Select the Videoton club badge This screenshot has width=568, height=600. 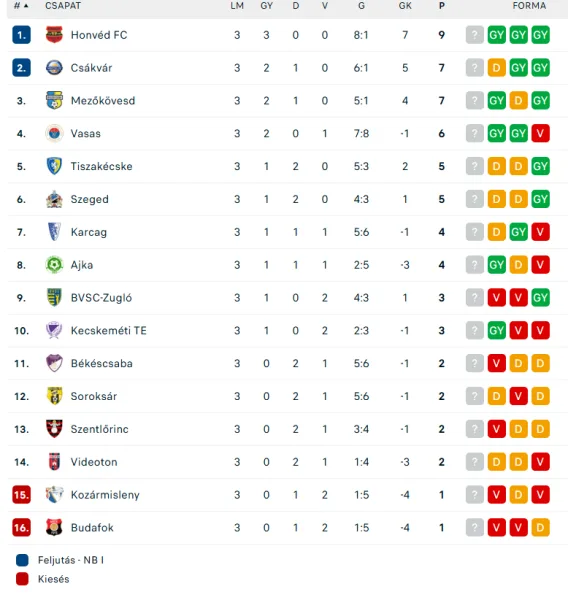pos(54,462)
